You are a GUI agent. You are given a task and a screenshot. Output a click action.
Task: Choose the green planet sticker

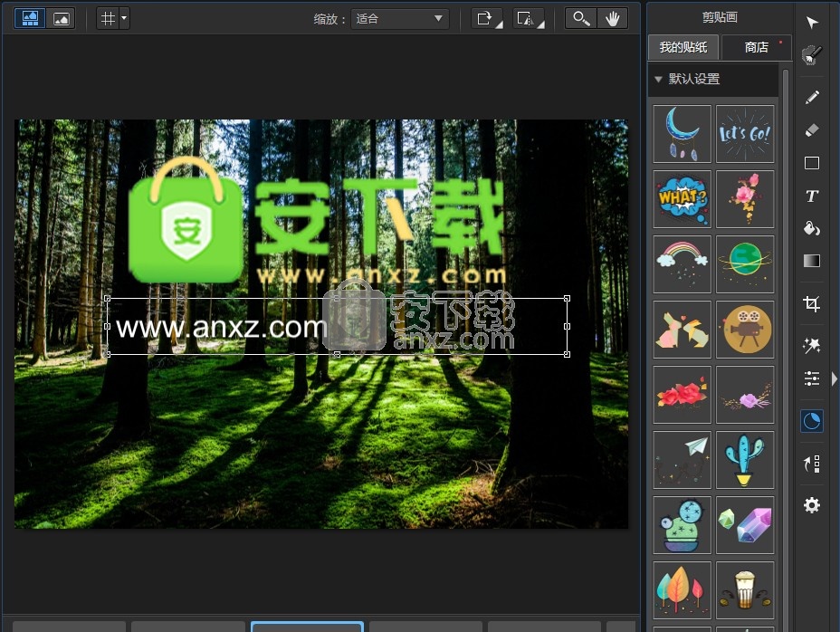(745, 264)
